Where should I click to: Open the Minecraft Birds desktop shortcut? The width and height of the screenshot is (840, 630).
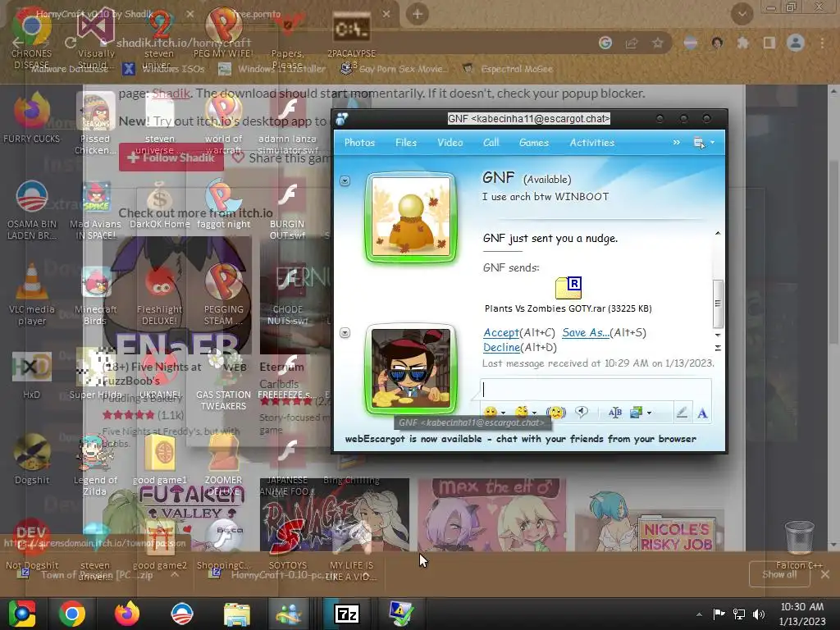click(x=95, y=295)
